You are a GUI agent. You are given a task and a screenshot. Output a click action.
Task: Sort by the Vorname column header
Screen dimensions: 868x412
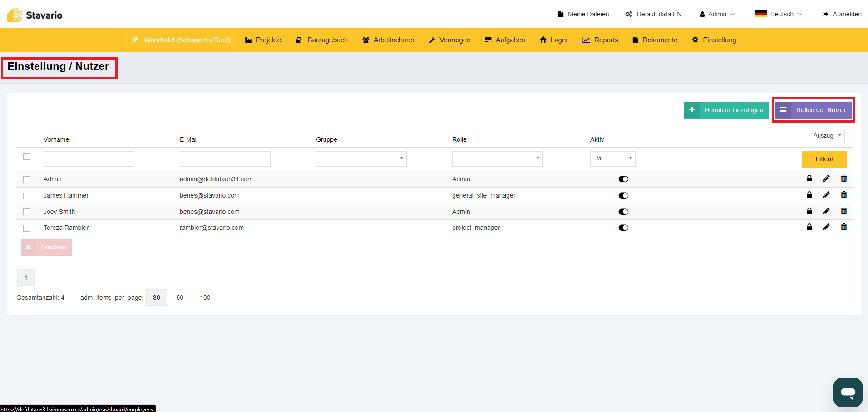[56, 139]
